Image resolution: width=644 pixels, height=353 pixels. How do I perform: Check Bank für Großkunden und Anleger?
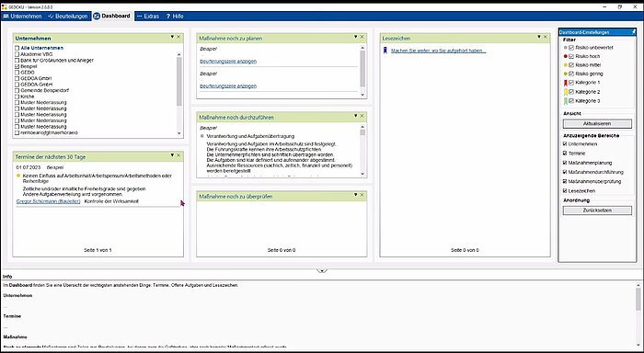point(17,61)
